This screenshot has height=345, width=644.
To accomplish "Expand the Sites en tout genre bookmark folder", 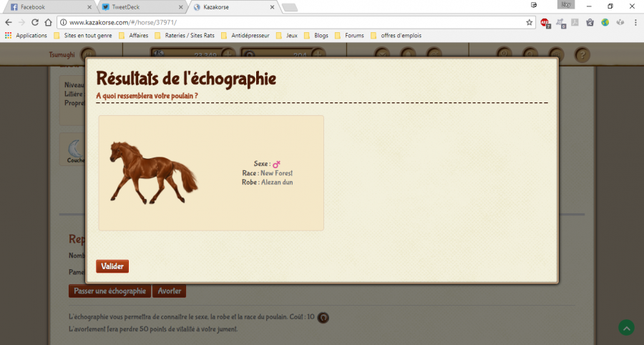I will pyautogui.click(x=85, y=35).
